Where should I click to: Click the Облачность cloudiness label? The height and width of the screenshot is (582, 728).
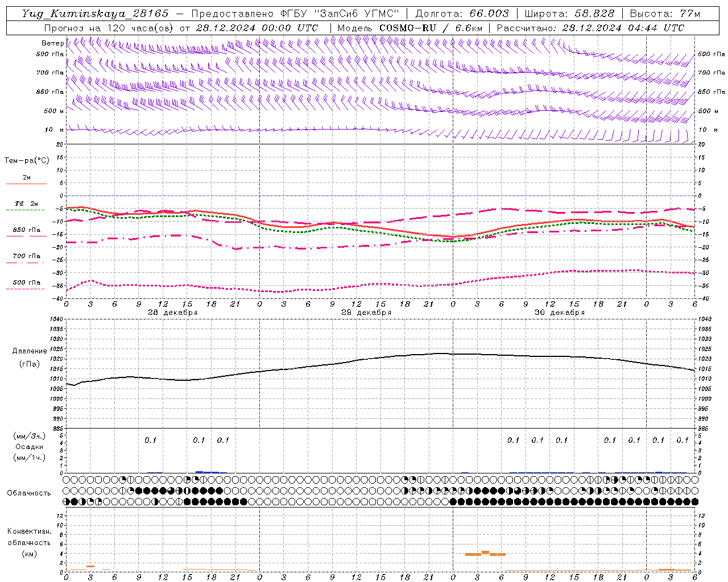click(29, 493)
